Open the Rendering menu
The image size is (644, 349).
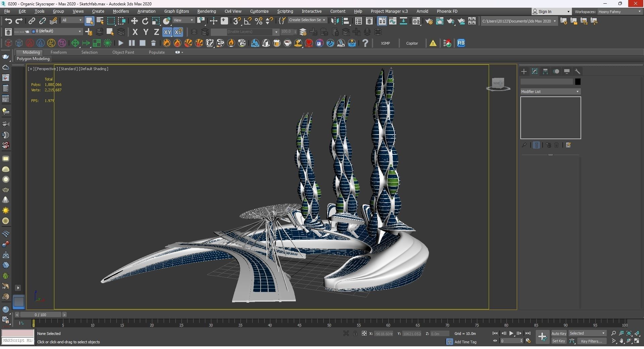pos(206,11)
